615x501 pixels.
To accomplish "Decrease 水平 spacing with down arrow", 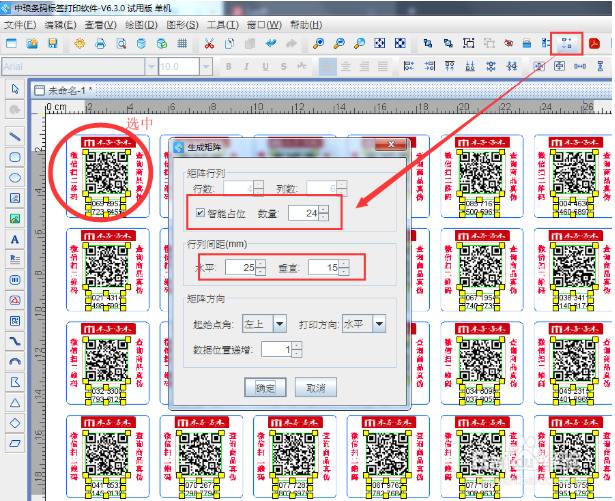I will pyautogui.click(x=261, y=271).
